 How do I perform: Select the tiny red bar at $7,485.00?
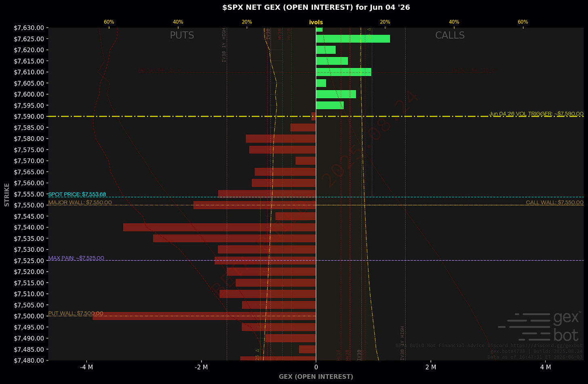(x=307, y=349)
